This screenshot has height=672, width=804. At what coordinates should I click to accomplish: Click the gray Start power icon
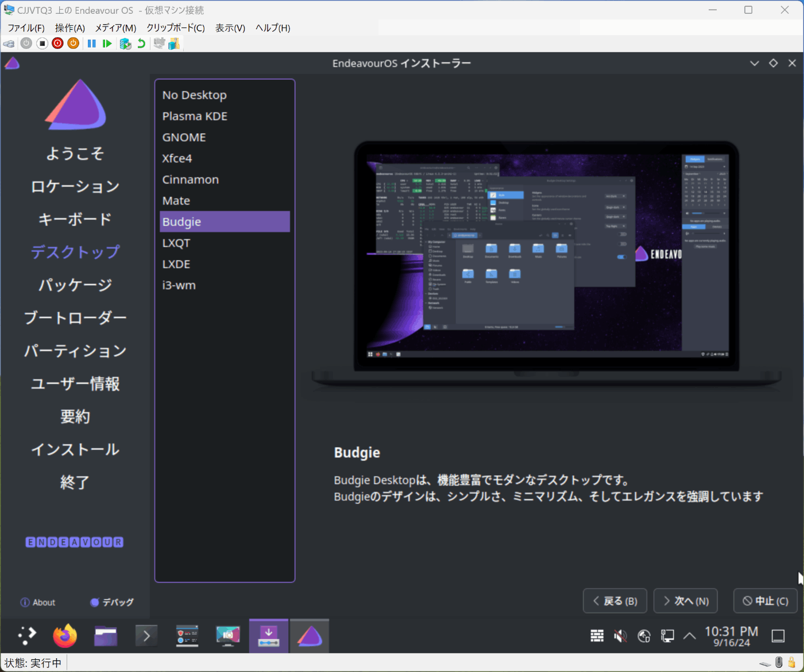tap(26, 44)
